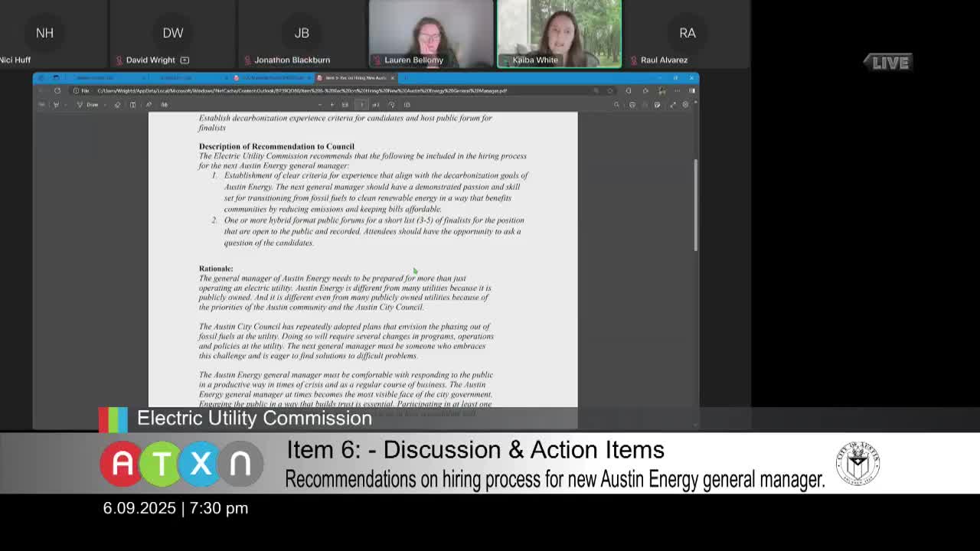Open the Page view options icon
This screenshot has width=980, height=551.
click(x=407, y=105)
